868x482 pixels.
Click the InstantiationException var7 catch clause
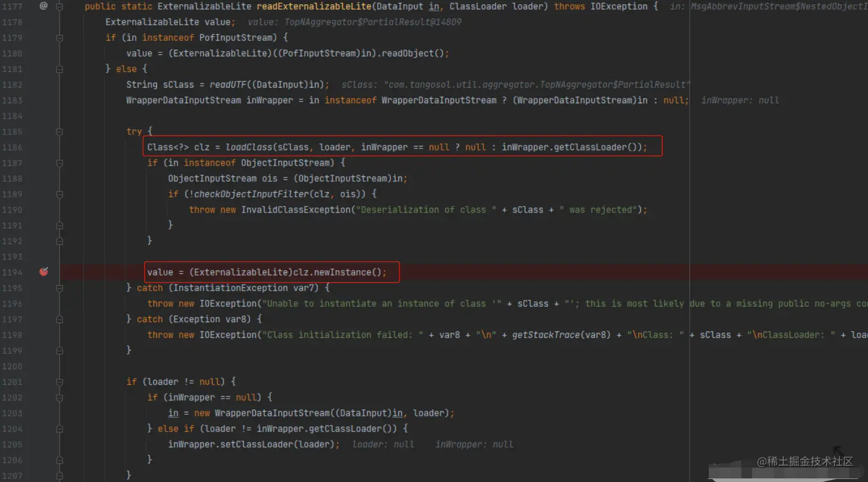click(246, 288)
